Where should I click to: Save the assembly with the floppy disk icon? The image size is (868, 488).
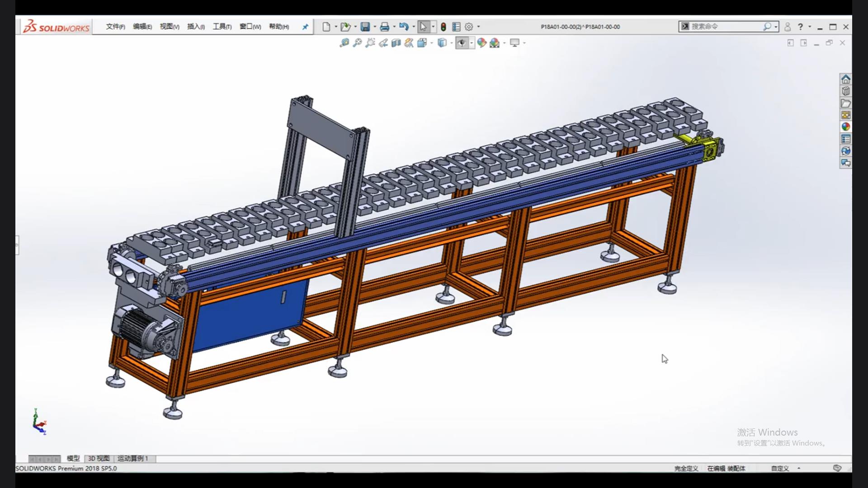365,27
